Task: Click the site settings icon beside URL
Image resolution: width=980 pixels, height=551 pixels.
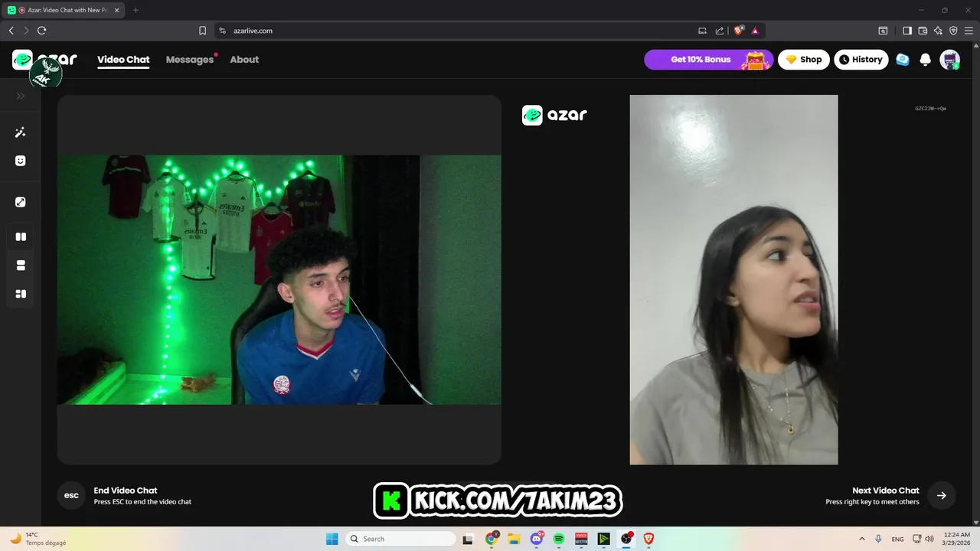Action: tap(223, 31)
